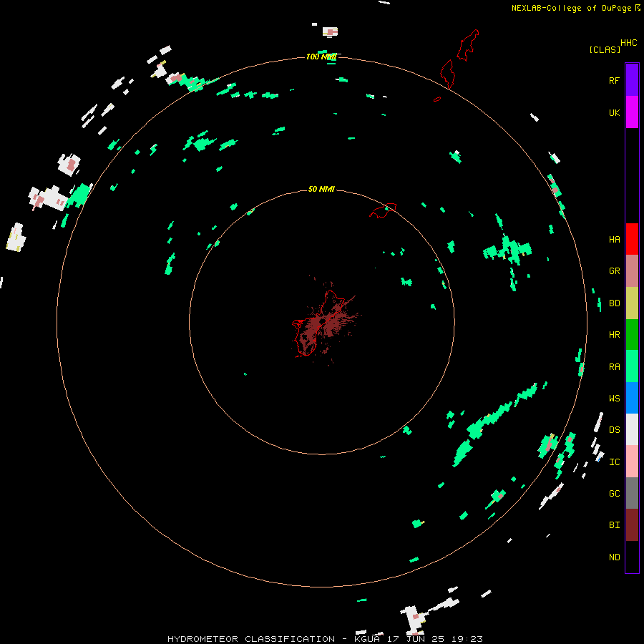Click the GR legend color swatch
This screenshot has width=644, height=644.
pyautogui.click(x=632, y=271)
